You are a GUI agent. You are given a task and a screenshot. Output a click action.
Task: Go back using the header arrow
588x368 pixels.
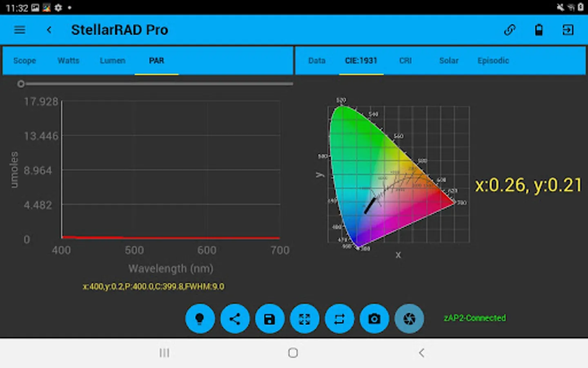point(49,30)
